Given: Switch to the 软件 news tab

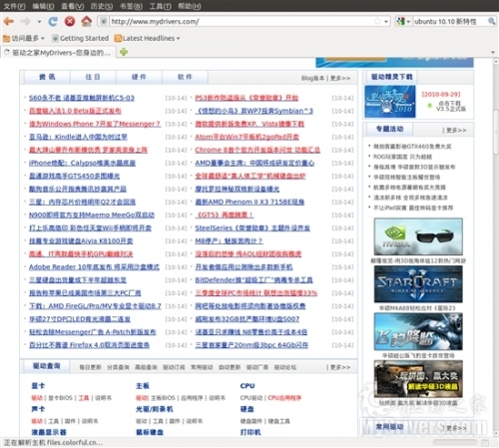Looking at the screenshot, I should pyautogui.click(x=185, y=77).
